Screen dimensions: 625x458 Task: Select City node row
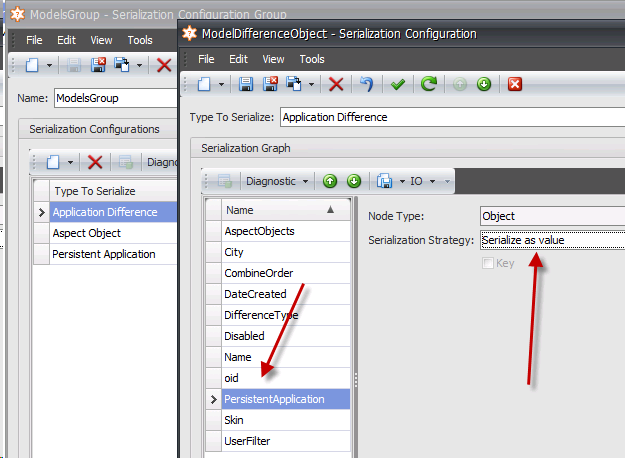[x=286, y=252]
